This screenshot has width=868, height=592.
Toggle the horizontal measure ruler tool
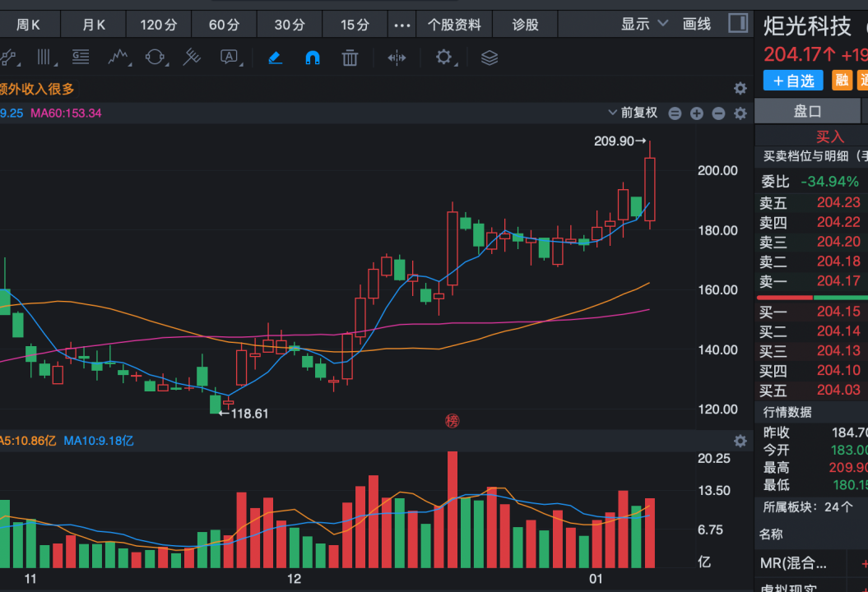click(x=397, y=58)
